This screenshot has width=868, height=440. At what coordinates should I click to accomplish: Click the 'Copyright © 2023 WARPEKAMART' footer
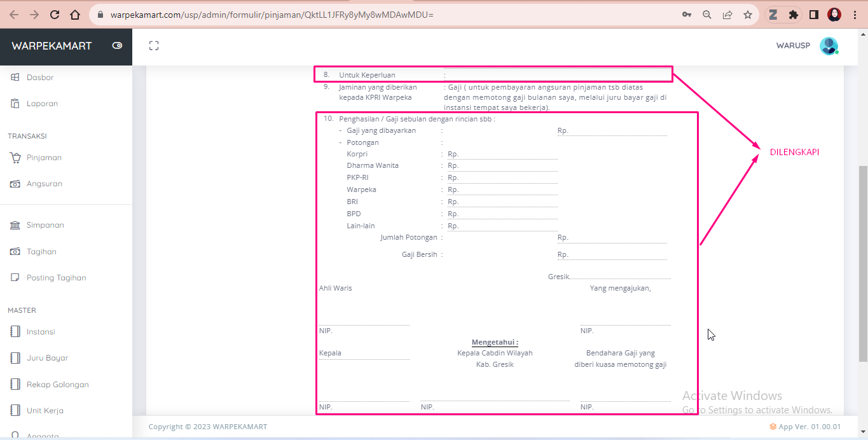point(208,427)
